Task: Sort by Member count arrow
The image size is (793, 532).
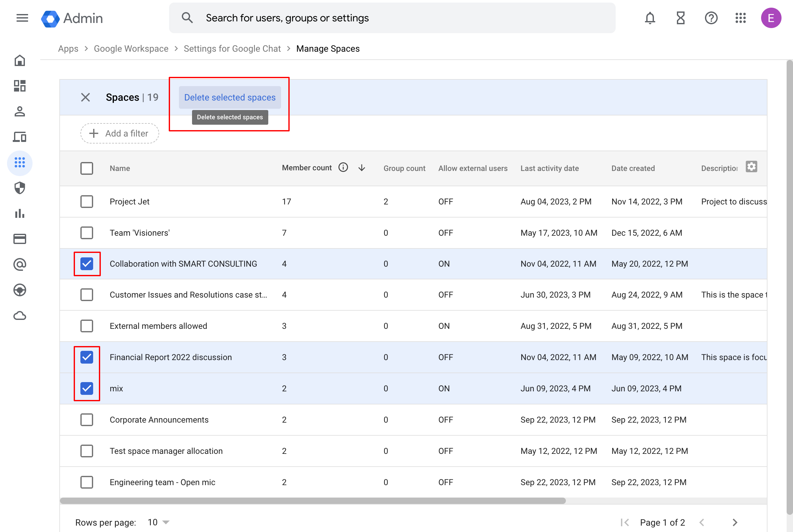Action: tap(362, 168)
